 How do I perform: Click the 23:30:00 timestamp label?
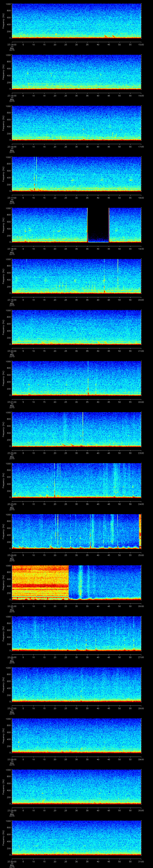[12, 861]
